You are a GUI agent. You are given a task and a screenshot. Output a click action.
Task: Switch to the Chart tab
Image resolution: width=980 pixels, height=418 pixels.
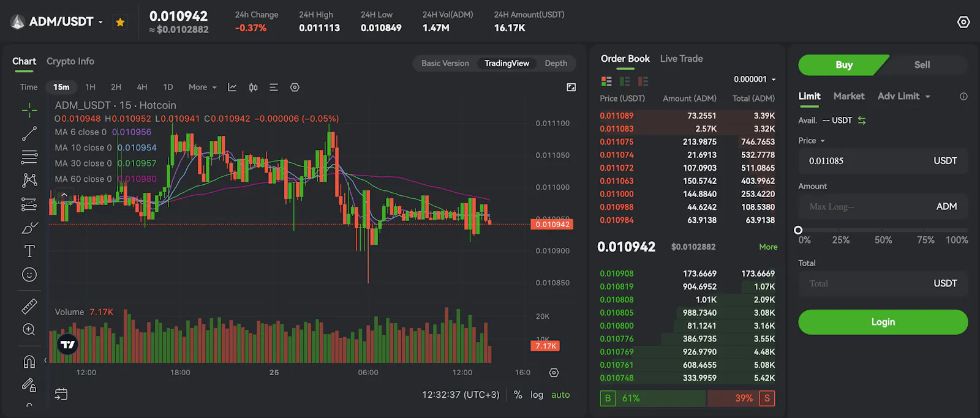tap(24, 61)
